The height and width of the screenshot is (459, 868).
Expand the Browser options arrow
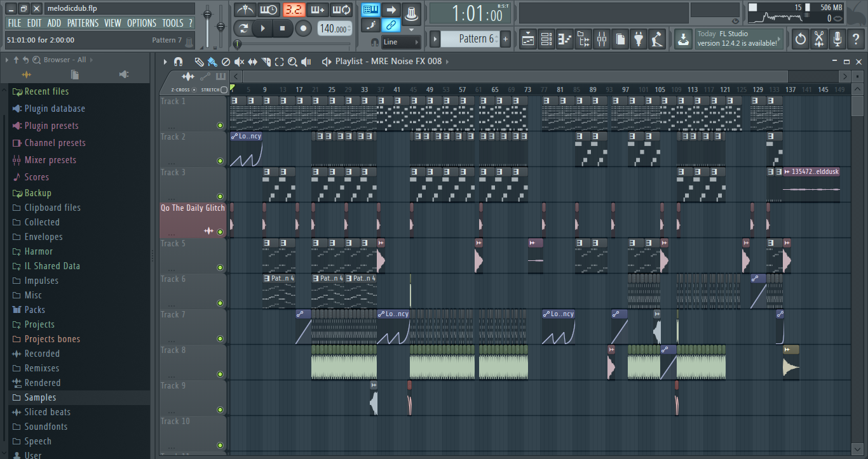tap(7, 60)
